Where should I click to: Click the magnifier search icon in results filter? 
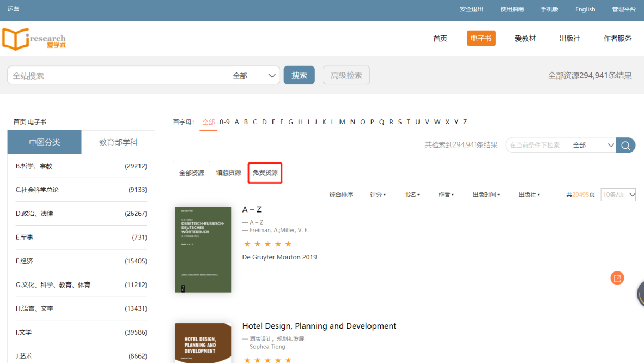coord(625,145)
